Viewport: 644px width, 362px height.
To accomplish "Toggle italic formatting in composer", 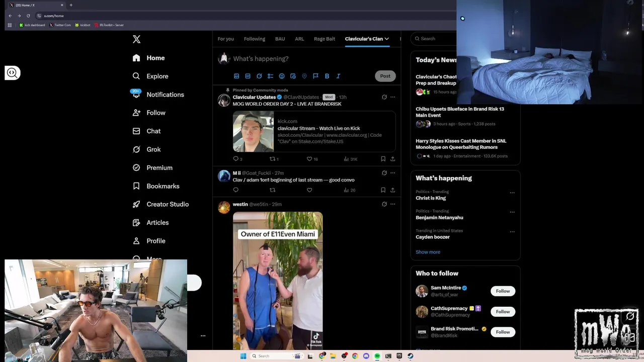I will coord(338,76).
